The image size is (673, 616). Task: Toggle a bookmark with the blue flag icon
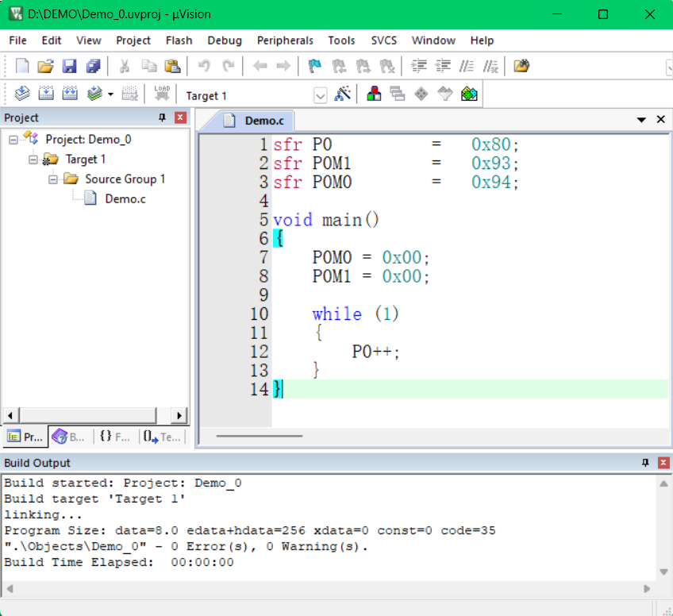coord(314,66)
